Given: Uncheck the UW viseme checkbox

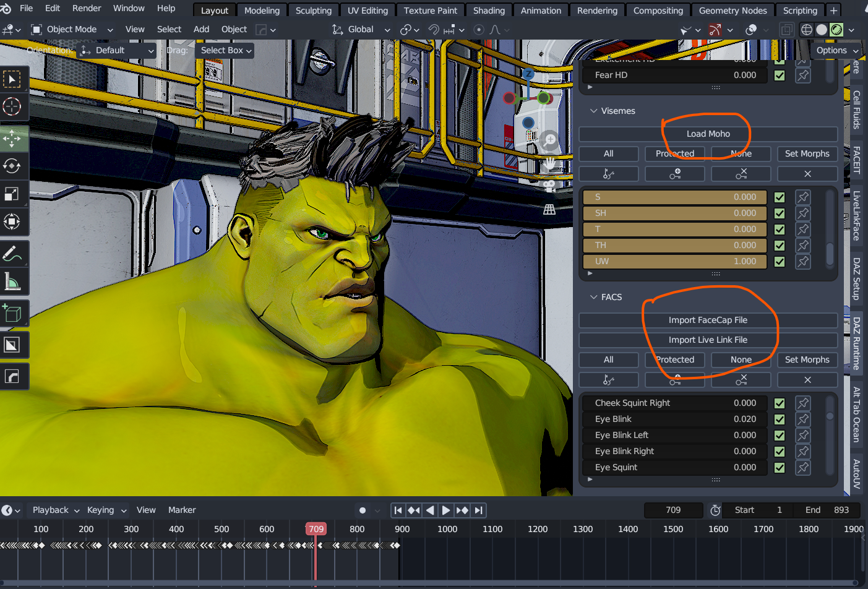Looking at the screenshot, I should click(780, 262).
